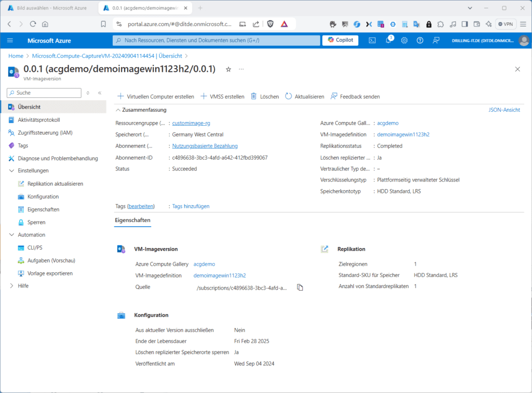The height and width of the screenshot is (393, 532).
Task: Collapse the Zusammenfassung section
Action: click(x=118, y=110)
